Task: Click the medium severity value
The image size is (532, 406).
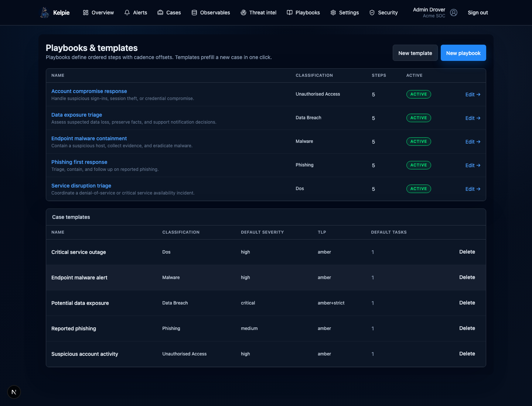Action: (249, 328)
